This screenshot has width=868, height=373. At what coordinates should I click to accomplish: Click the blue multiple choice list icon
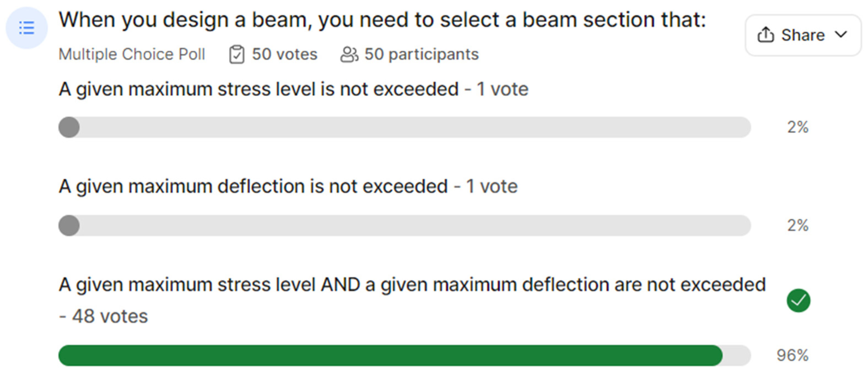pyautogui.click(x=27, y=28)
